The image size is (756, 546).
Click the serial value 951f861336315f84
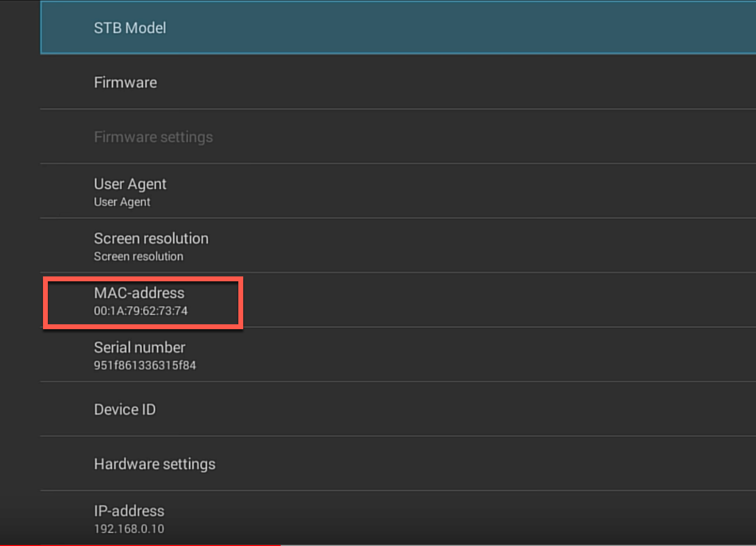tap(145, 365)
